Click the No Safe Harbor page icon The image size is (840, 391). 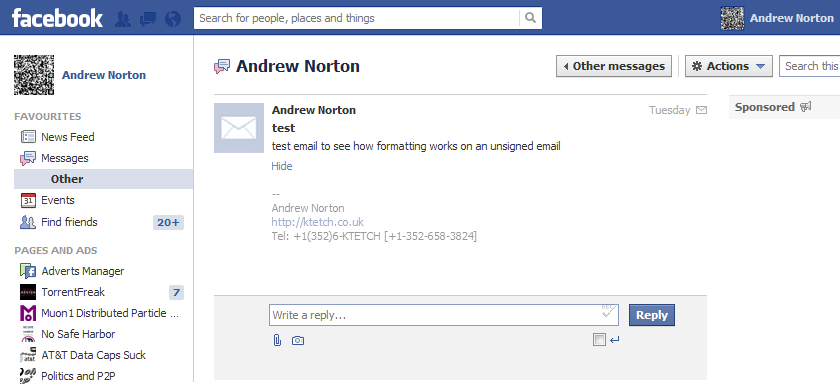(x=28, y=334)
